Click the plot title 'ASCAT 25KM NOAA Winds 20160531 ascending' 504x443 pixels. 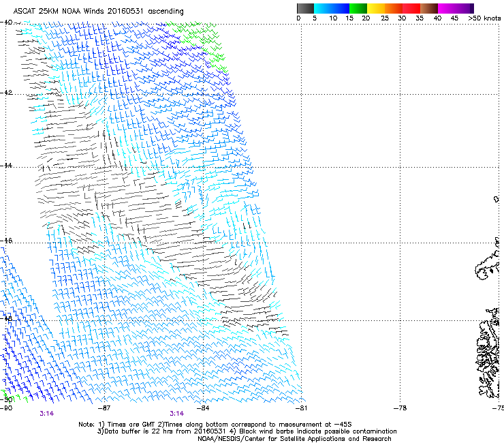[x=98, y=12]
